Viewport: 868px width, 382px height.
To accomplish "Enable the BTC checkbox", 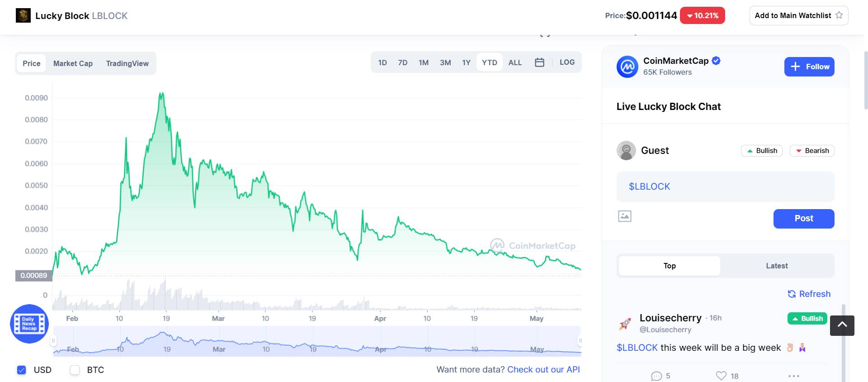I will [x=75, y=370].
